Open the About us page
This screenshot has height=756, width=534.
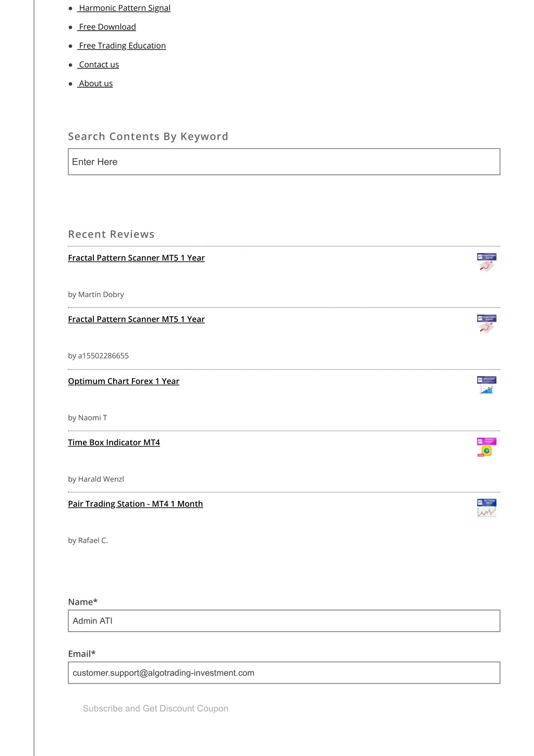95,83
